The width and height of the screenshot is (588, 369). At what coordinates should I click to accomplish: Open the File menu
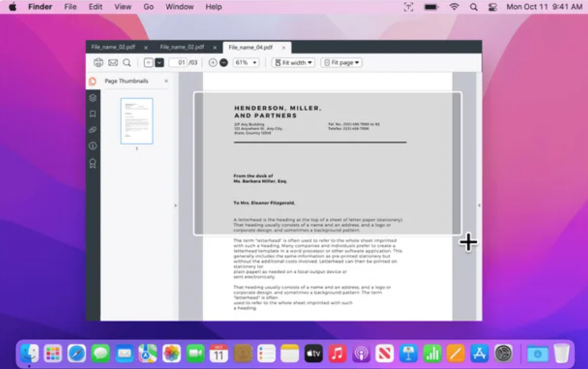pyautogui.click(x=70, y=6)
